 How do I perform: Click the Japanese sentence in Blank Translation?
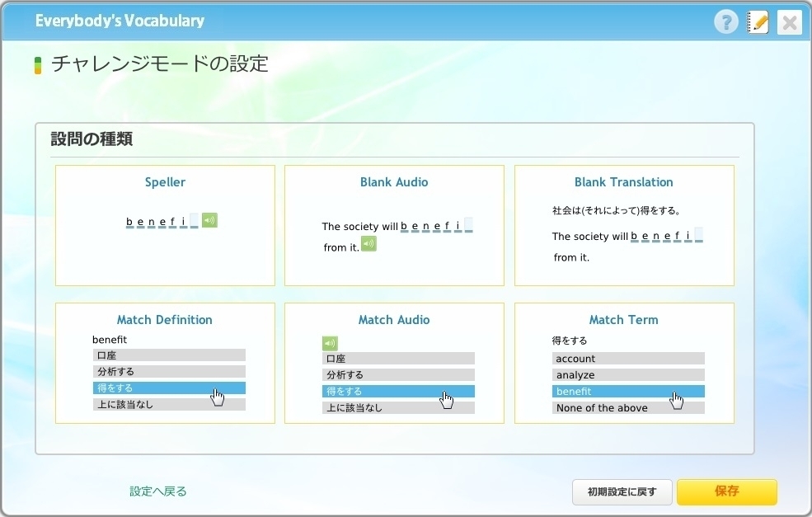click(x=617, y=210)
